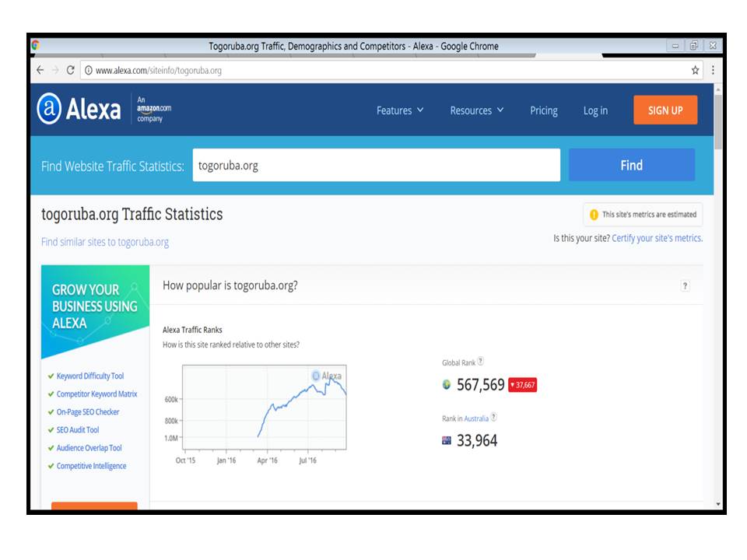The image size is (747, 560).
Task: View site info icon in address bar
Action: click(89, 71)
